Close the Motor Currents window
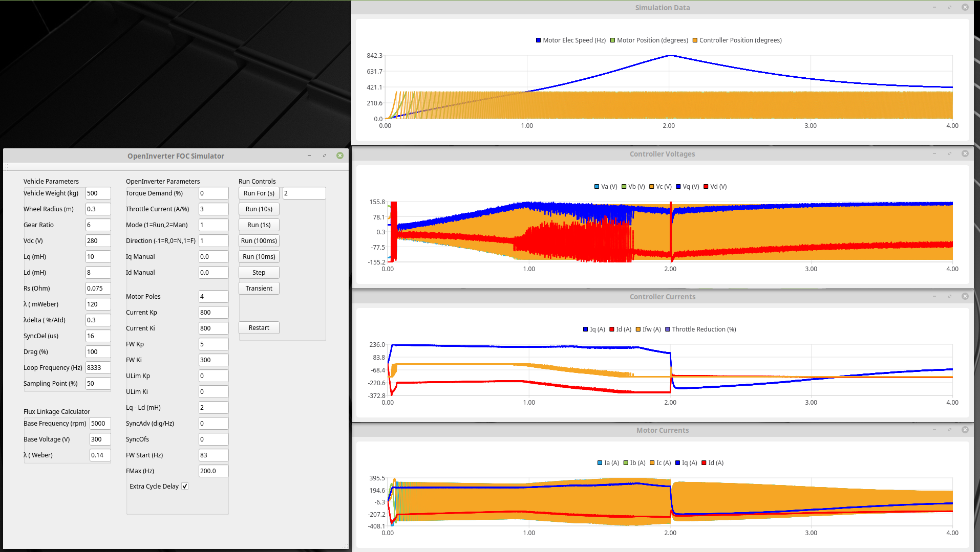The width and height of the screenshot is (980, 552). point(965,430)
